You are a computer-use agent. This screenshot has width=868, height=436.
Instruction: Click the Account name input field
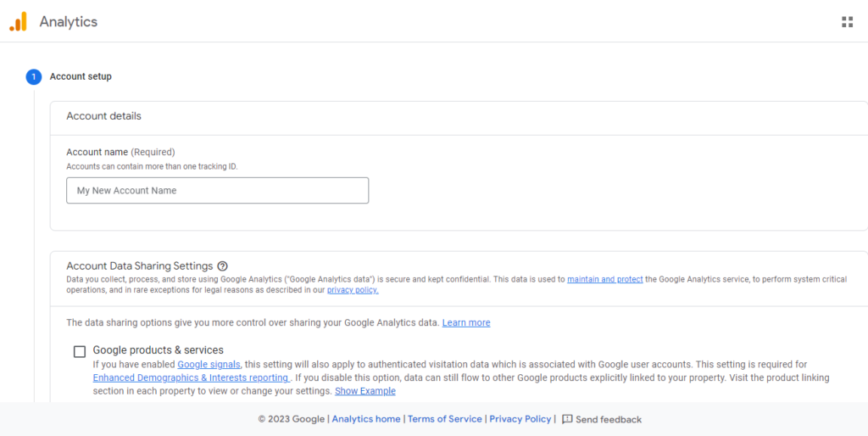217,191
